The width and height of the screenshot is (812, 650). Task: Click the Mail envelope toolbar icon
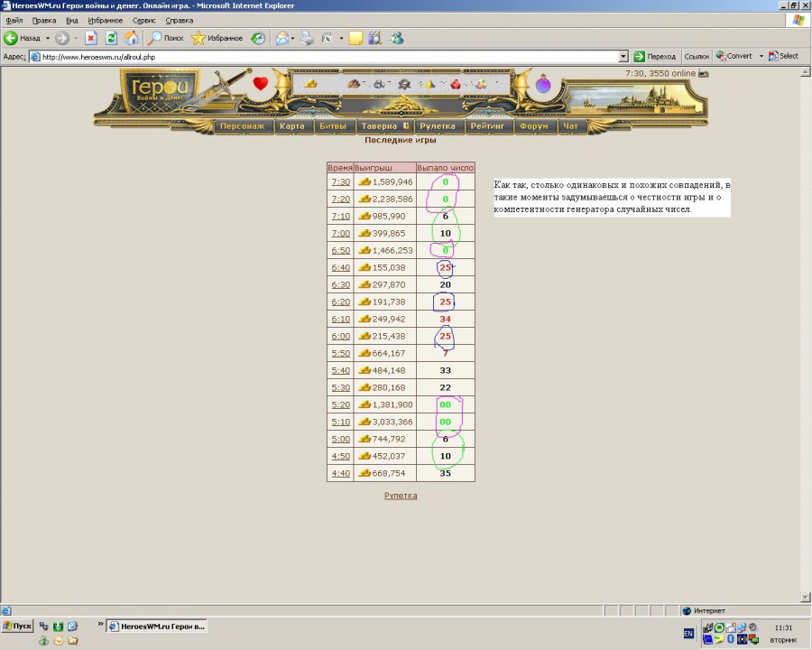282,38
